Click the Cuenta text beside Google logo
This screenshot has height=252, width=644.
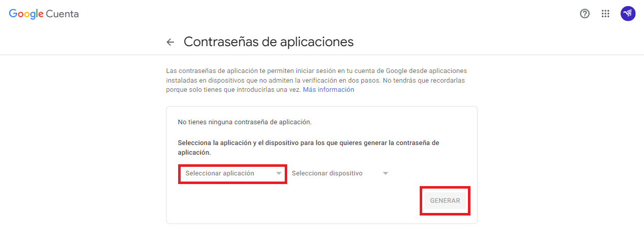click(x=62, y=14)
